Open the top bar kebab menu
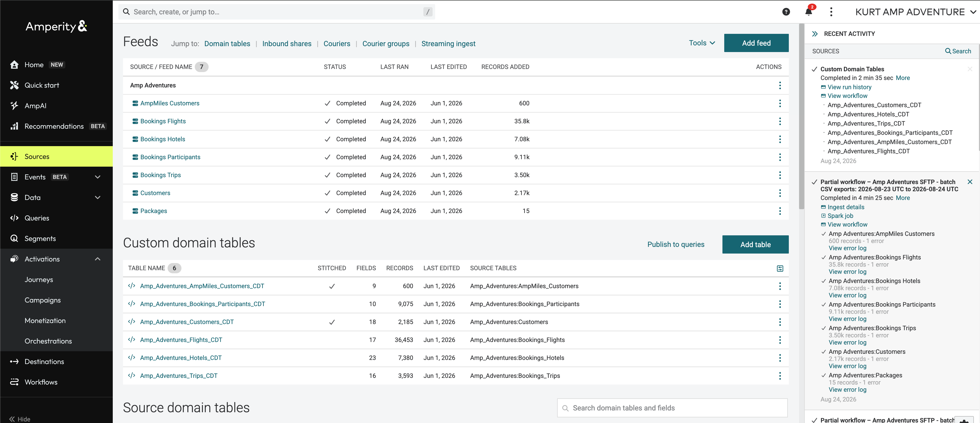 [831, 12]
